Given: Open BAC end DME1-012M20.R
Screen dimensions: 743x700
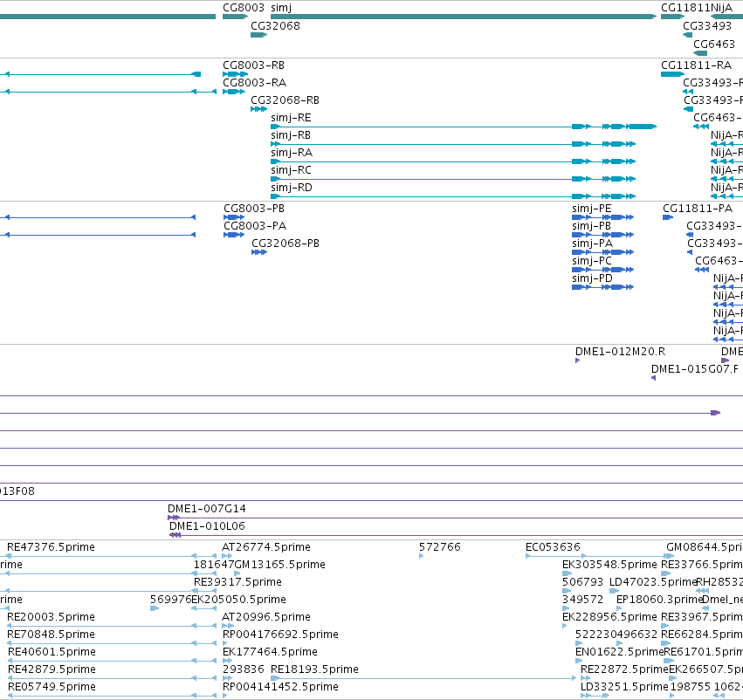Looking at the screenshot, I should pyautogui.click(x=620, y=352).
